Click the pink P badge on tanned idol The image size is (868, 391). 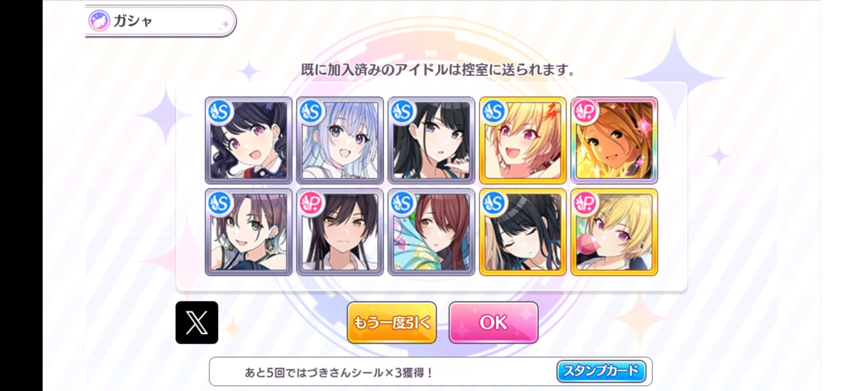coord(585,112)
